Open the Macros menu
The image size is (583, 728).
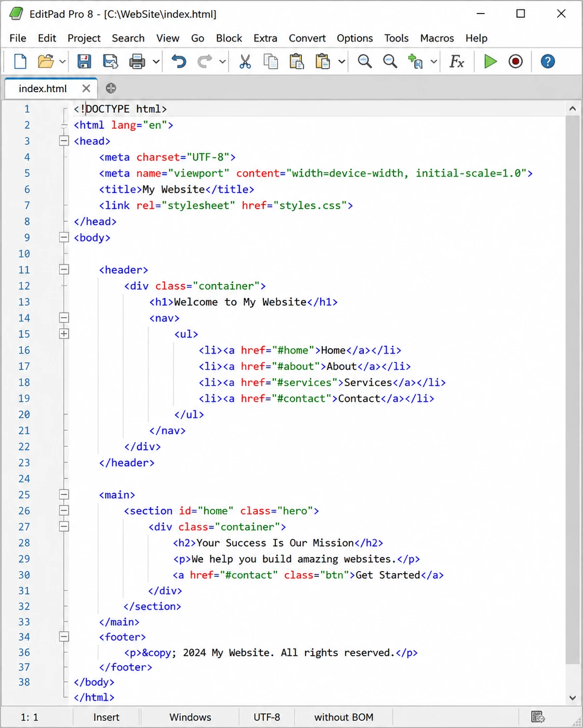click(x=437, y=38)
